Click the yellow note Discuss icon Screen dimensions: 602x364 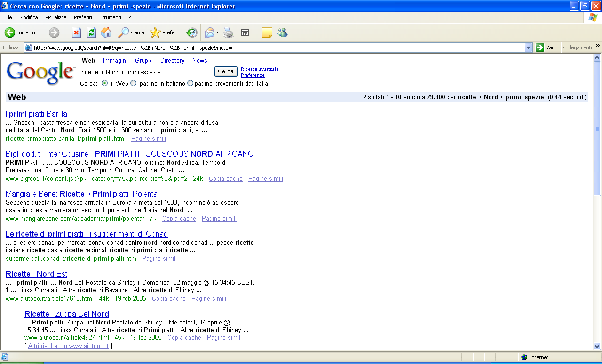pyautogui.click(x=267, y=32)
